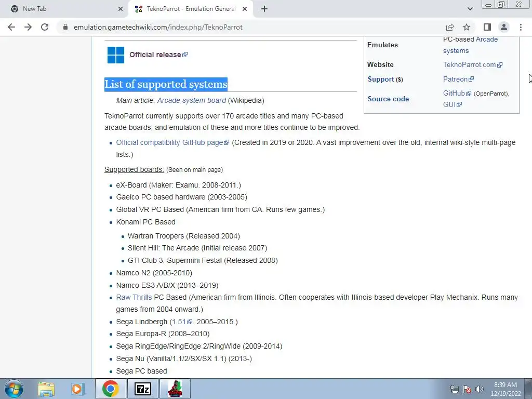532x399 pixels.
Task: Open Action Center flag icon
Action: point(467,389)
